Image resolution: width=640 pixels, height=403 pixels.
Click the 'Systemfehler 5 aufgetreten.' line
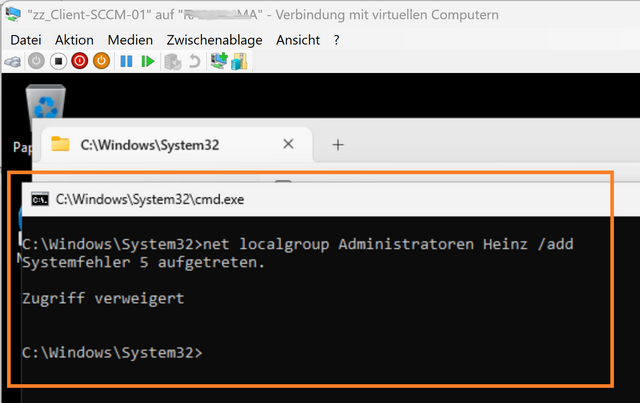click(143, 262)
